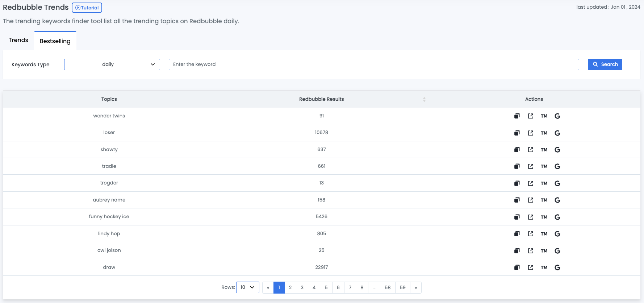Copy the 'owl jolson' keyword
The width and height of the screenshot is (644, 303).
point(517,251)
